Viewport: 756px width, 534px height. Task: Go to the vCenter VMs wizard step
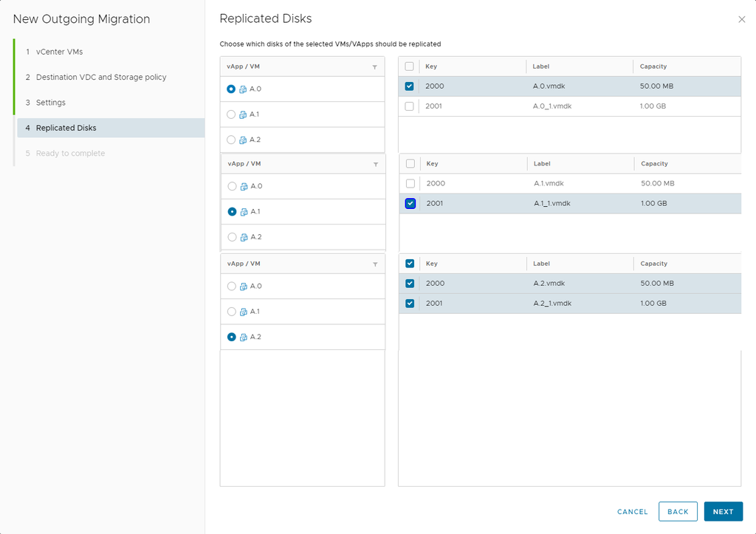(59, 52)
